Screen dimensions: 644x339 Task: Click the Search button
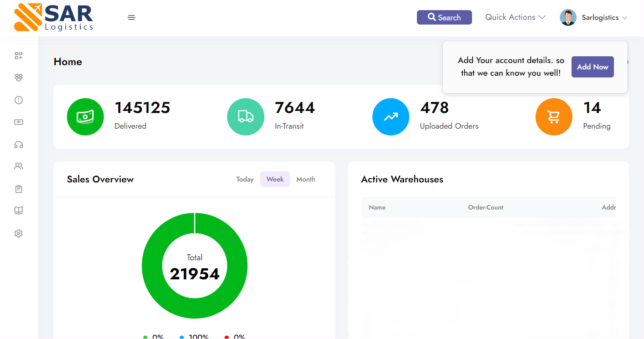[x=444, y=17]
